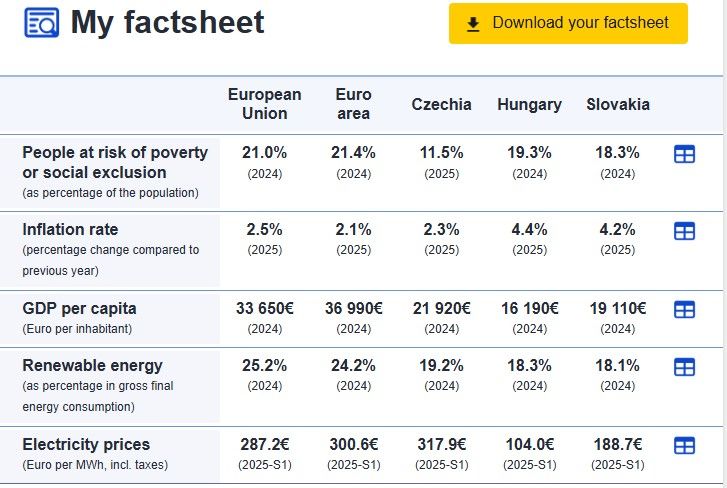Select the Euro area column header
Screen dimensions: 727x488
[x=353, y=104]
